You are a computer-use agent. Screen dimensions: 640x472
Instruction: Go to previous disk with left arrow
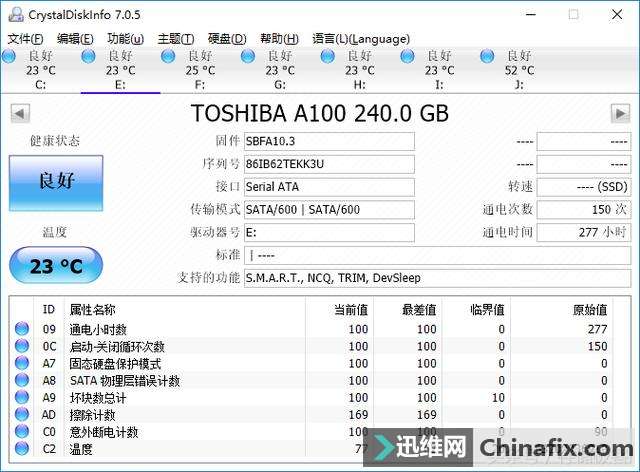(20, 114)
